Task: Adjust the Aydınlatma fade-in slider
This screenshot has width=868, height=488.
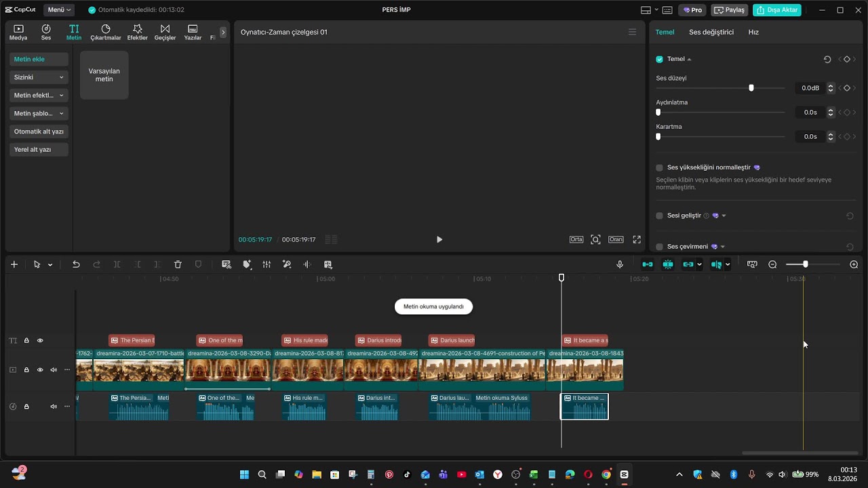Action: 658,113
